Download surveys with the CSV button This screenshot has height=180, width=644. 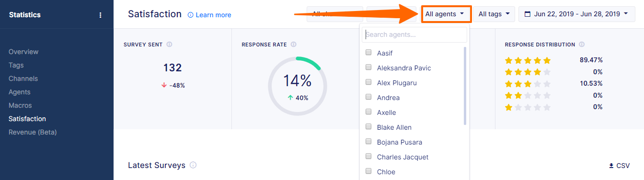pyautogui.click(x=619, y=166)
